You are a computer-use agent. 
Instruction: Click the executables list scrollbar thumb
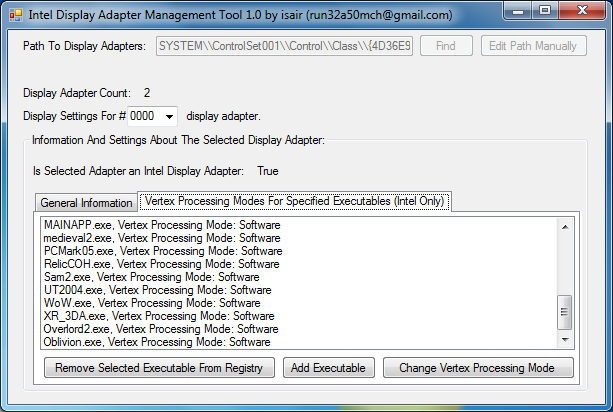(565, 312)
